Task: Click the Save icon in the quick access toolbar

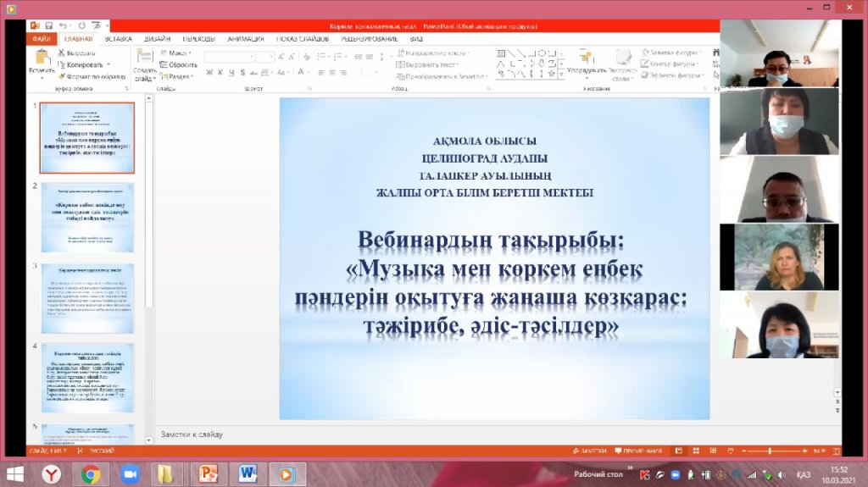Action: (48, 26)
